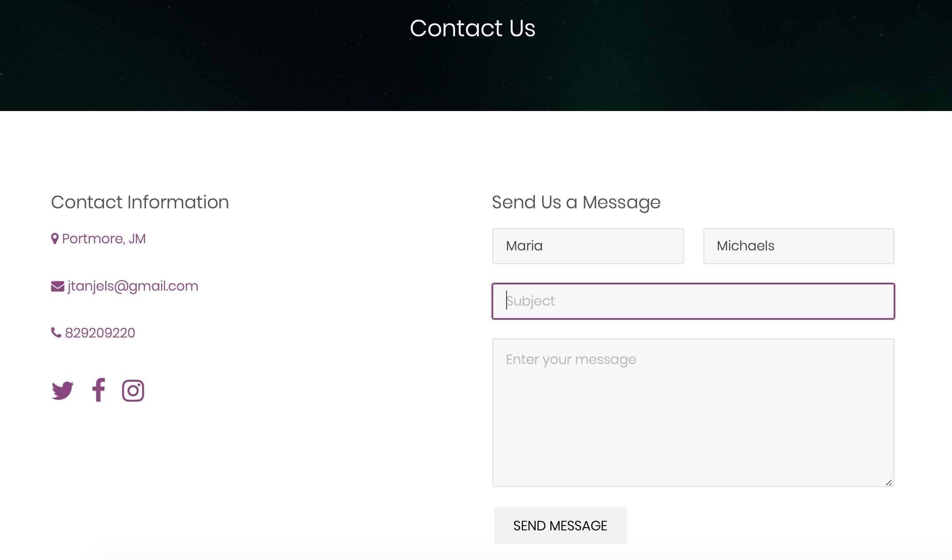The width and height of the screenshot is (952, 560).
Task: Click the Contact Information heading
Action: tap(140, 202)
